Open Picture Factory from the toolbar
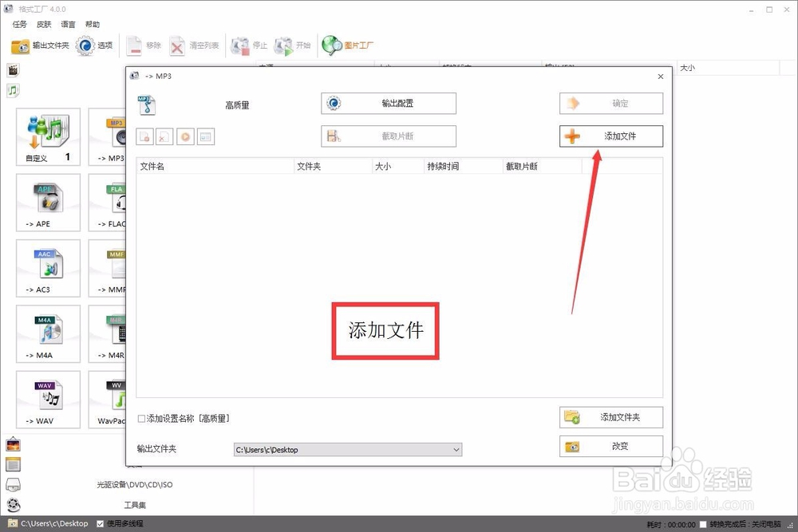Viewport: 798px width, 532px height. tap(346, 45)
